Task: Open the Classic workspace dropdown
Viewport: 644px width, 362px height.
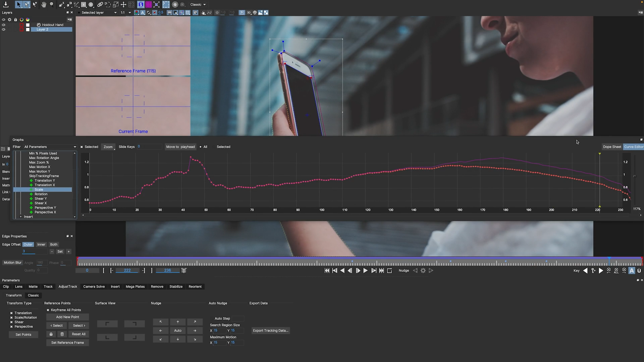Action: pos(198,5)
